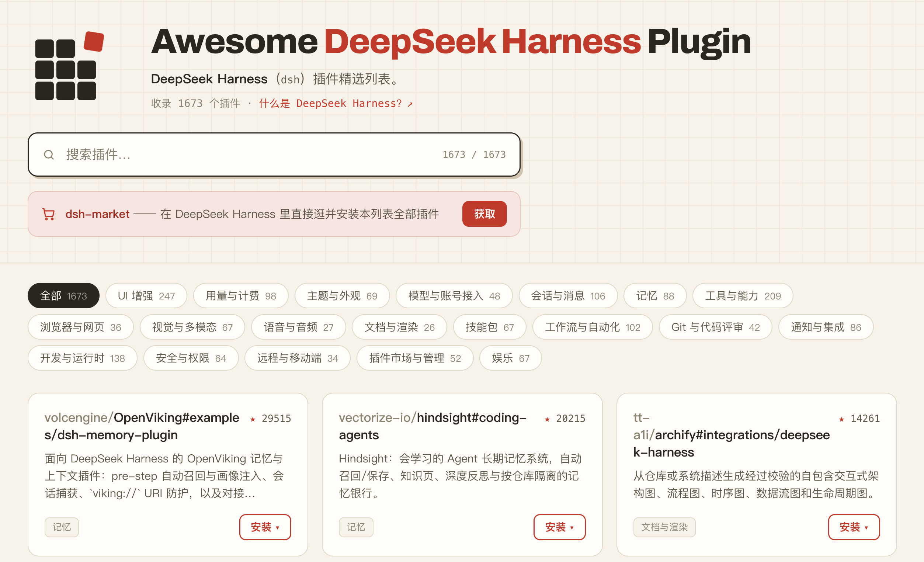924x562 pixels.
Task: Click the star icon beside 14261
Action: pyautogui.click(x=841, y=419)
